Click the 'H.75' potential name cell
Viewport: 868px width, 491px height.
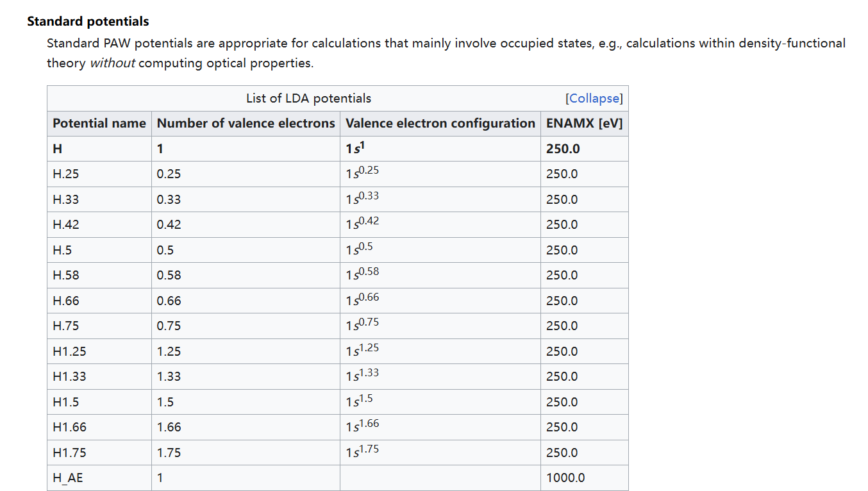(x=99, y=326)
